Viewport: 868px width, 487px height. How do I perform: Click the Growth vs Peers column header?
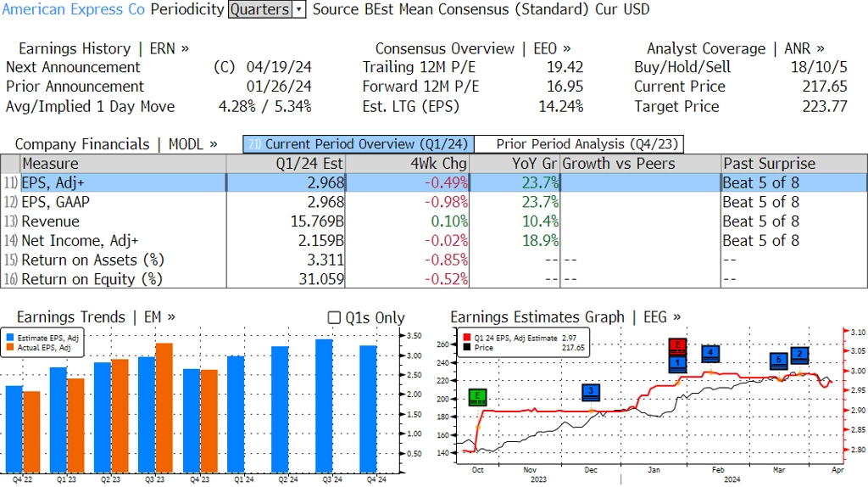pyautogui.click(x=641, y=164)
